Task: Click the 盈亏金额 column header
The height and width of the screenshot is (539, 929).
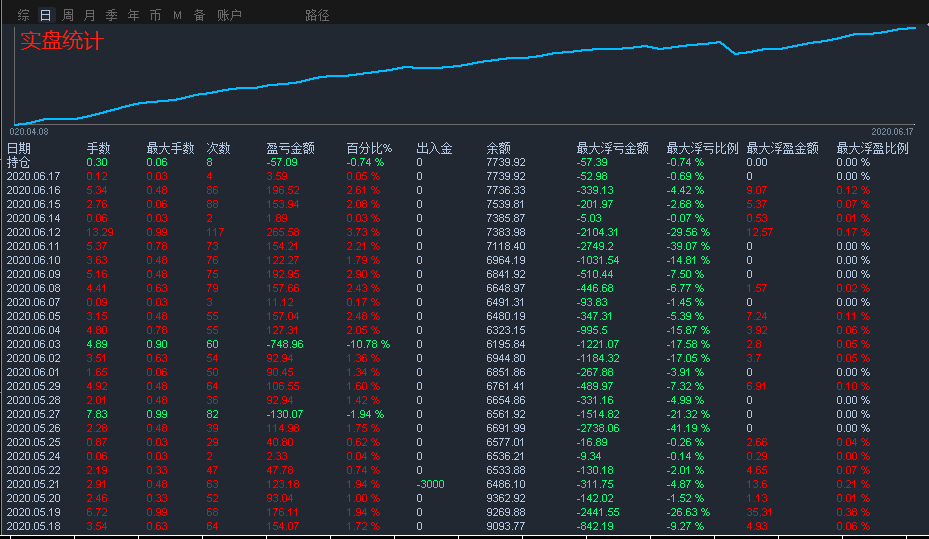Action: click(x=290, y=148)
